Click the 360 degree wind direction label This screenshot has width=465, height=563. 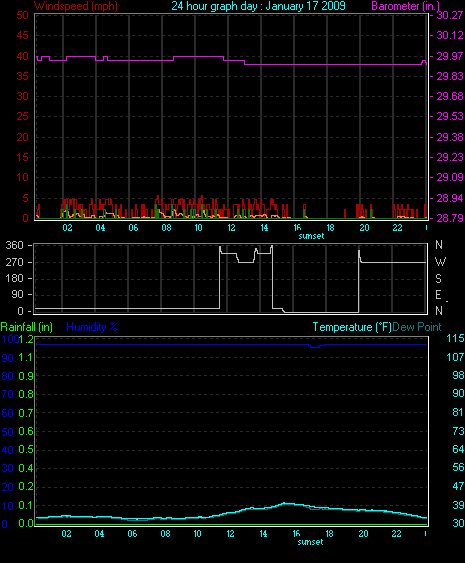14,246
